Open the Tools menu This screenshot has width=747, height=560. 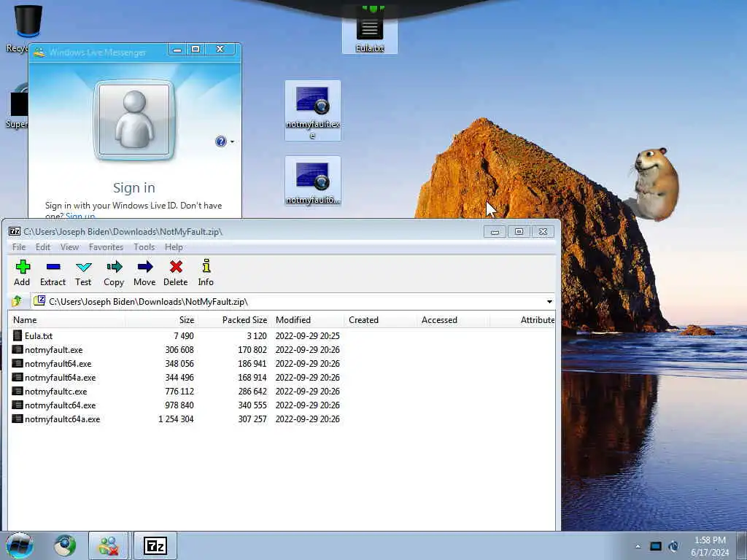click(x=144, y=247)
